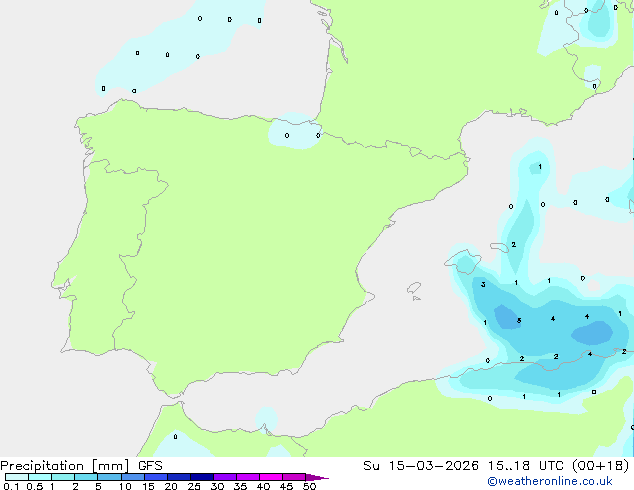The width and height of the screenshot is (634, 490).
Task: Click the '0.5' legend scale label
Action: pos(35,486)
